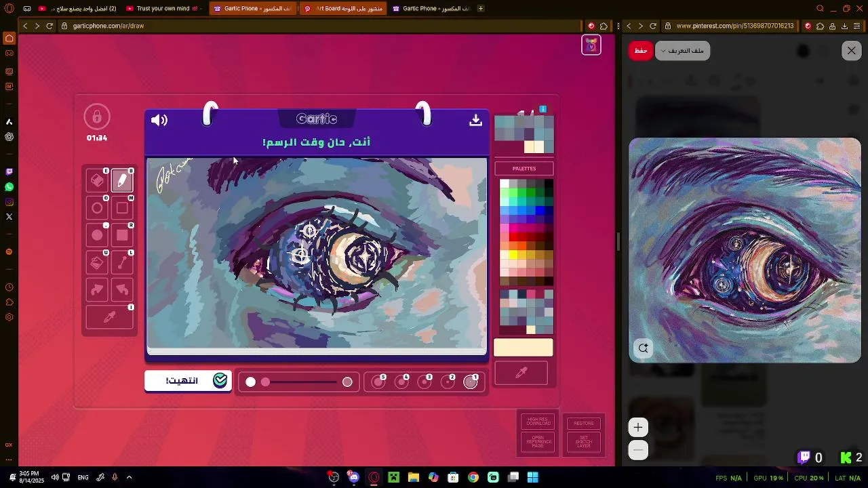The width and height of the screenshot is (868, 488).
Task: Click the color picker eyedropper below palettes
Action: tap(521, 373)
